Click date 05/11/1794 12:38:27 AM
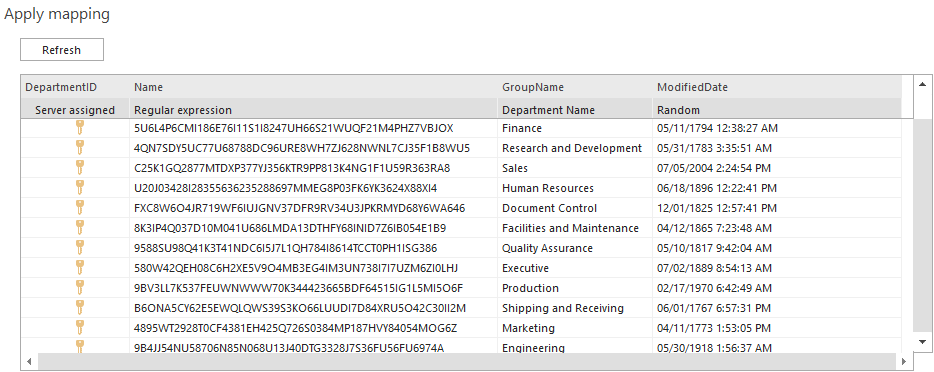Image resolution: width=934 pixels, height=372 pixels. click(717, 128)
